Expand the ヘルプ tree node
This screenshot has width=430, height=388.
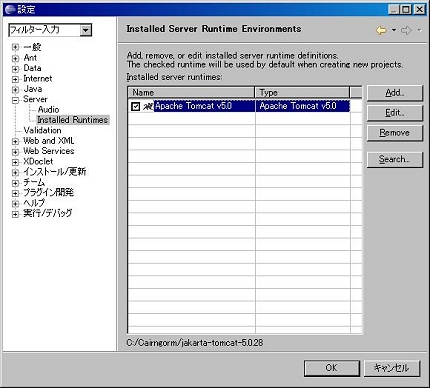[15, 203]
